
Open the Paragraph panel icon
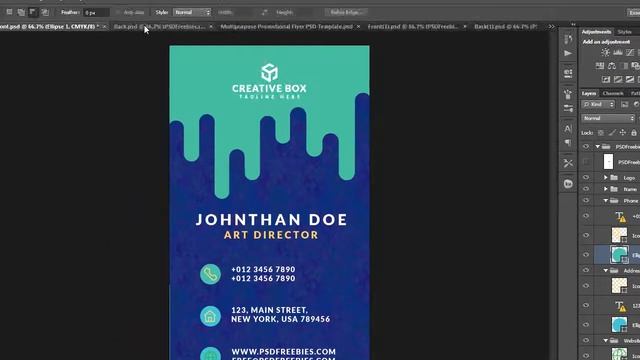568,142
